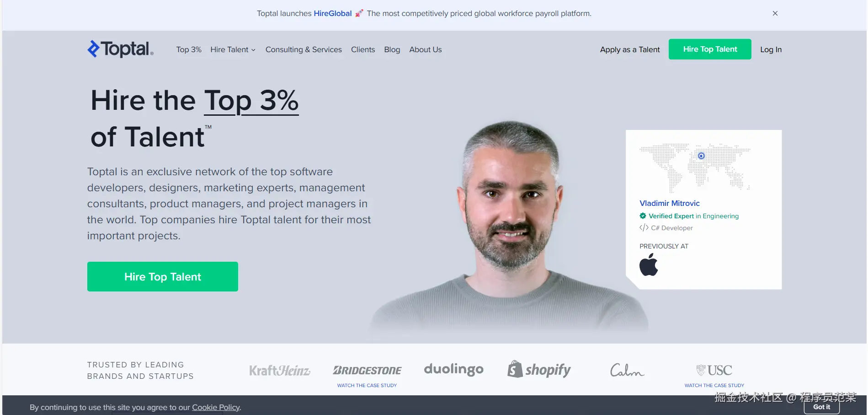Click the C# Developer code icon
Image resolution: width=868 pixels, height=415 pixels.
644,227
